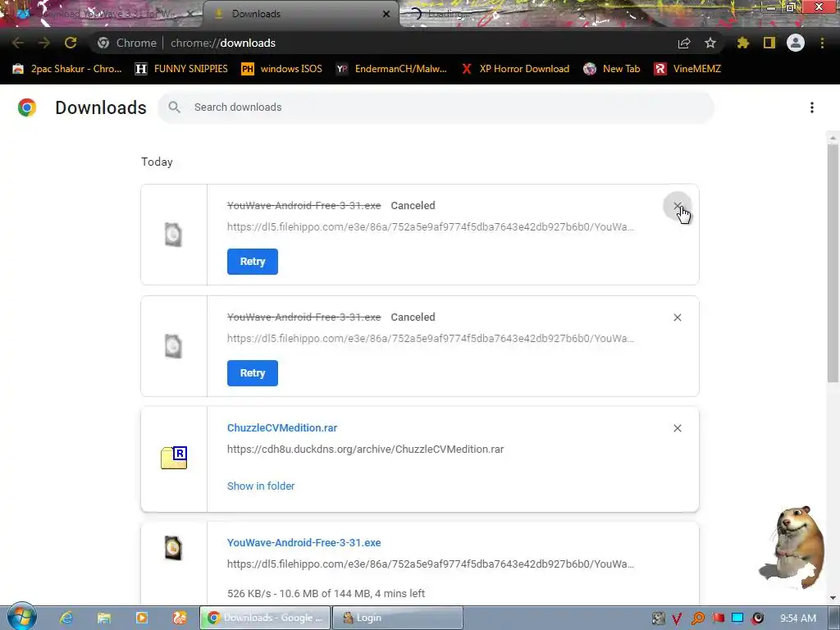Click the Chrome site info icon in address bar
840x630 pixels.
click(x=103, y=43)
